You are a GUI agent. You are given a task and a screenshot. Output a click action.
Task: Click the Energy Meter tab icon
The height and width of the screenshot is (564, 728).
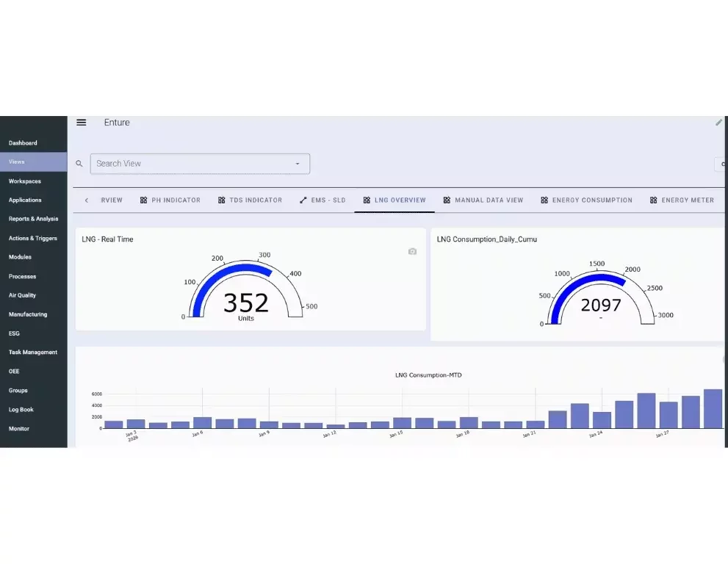(x=654, y=200)
